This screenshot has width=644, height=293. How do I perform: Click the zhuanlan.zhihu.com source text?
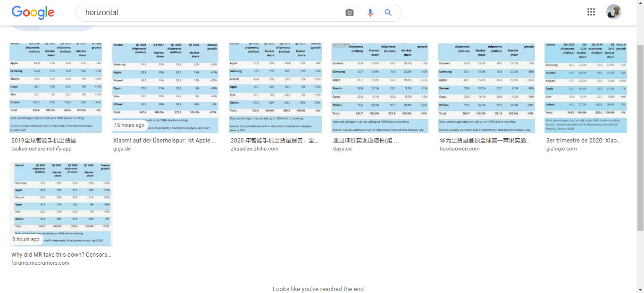[255, 149]
